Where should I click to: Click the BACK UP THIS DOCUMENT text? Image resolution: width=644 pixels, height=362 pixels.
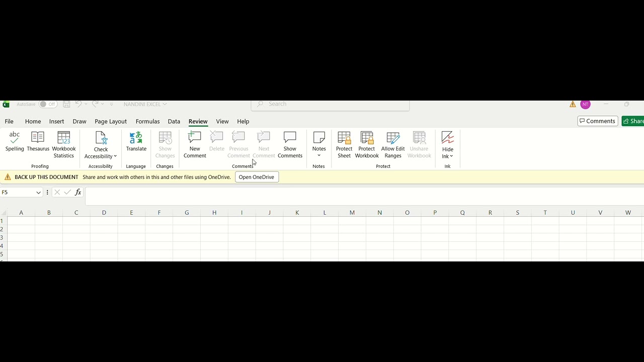46,177
